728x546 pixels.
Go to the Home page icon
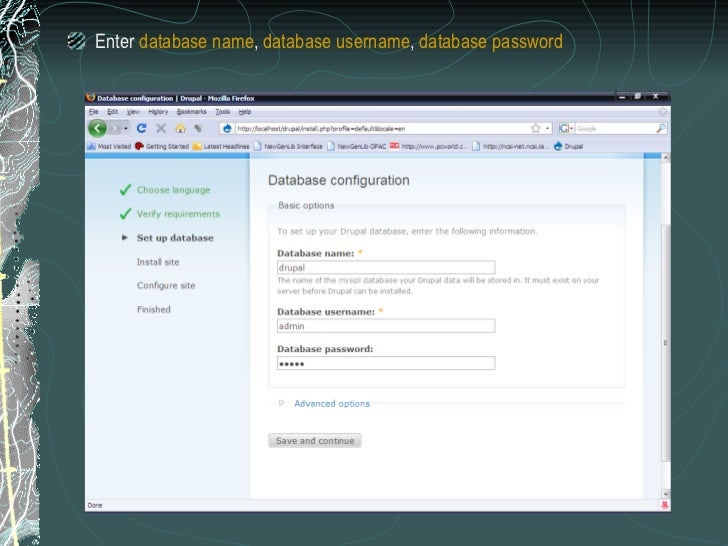tap(181, 128)
